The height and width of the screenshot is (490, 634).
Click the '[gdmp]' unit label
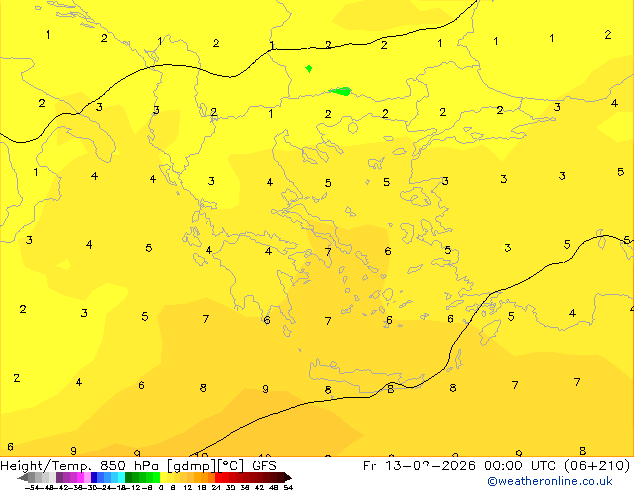[192, 466]
